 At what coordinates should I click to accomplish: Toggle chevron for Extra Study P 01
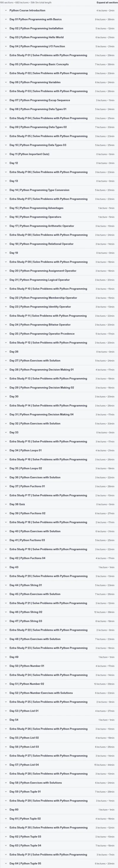(6, 55)
